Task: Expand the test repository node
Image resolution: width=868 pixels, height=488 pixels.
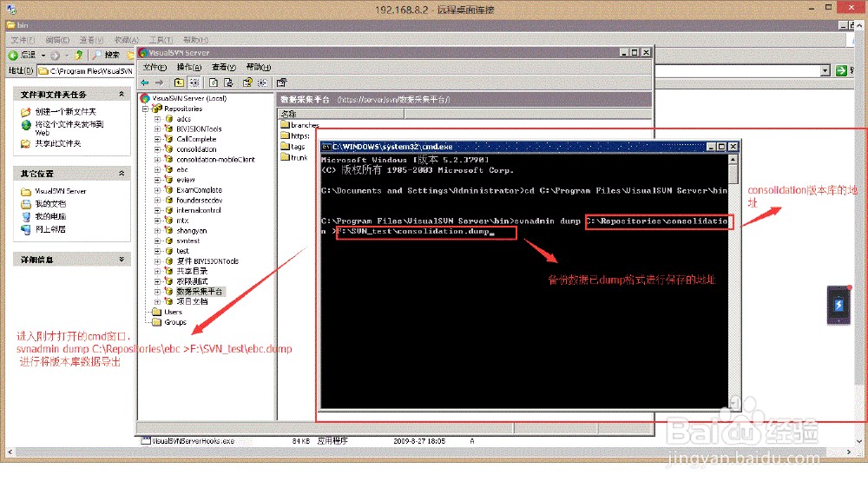Action: [x=157, y=251]
